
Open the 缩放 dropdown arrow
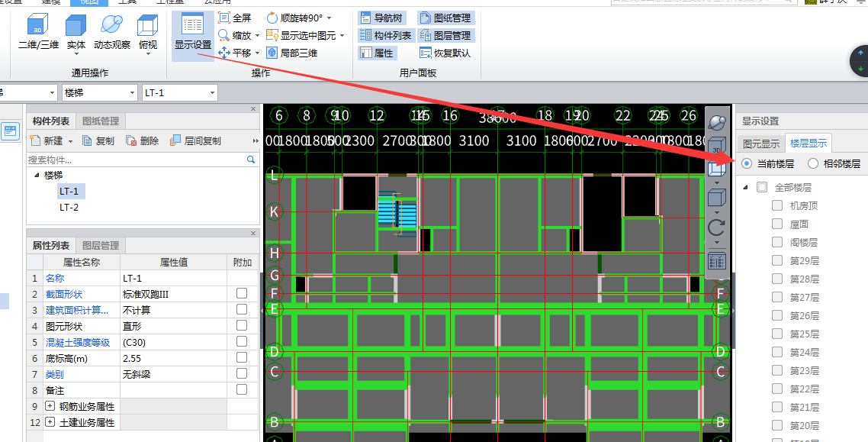tap(257, 36)
